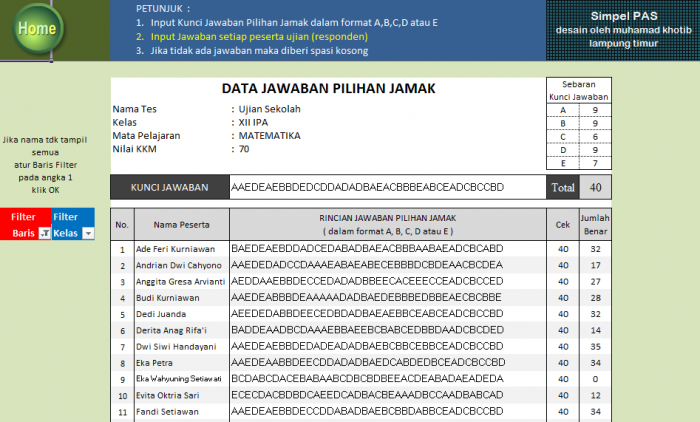This screenshot has width=700, height=422.
Task: Click the Rincian Jawaban Pilihan Jamak header
Action: coord(388,225)
